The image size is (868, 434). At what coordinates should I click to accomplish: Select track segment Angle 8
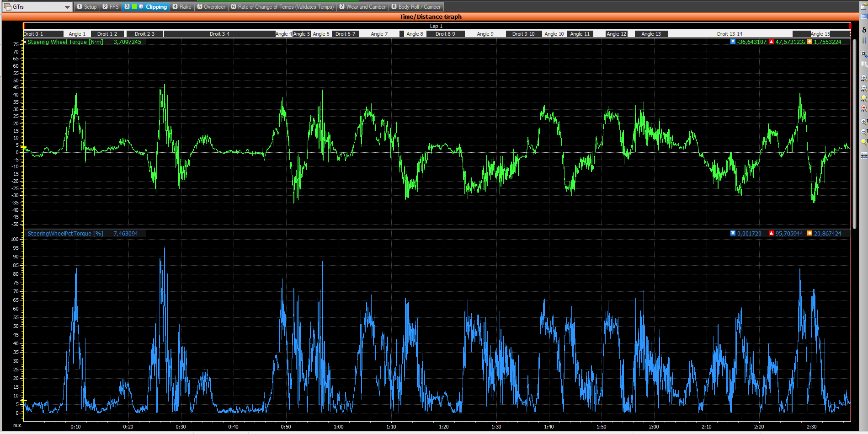click(415, 34)
